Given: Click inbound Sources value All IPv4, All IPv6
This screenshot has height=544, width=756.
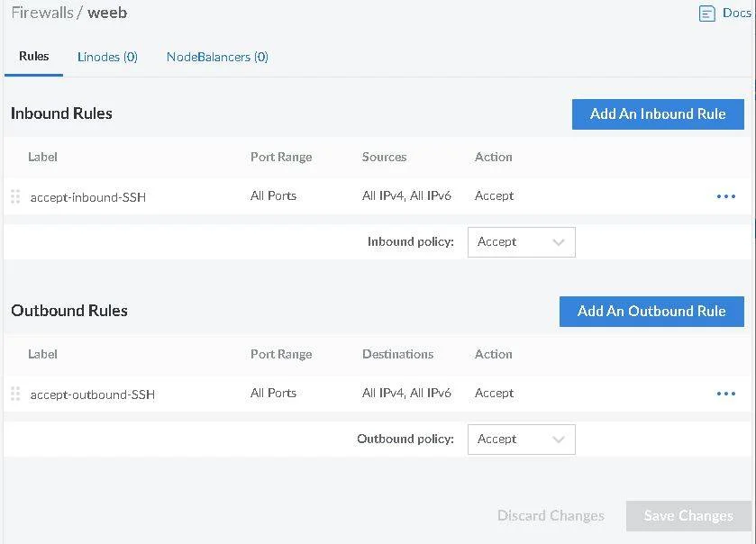Looking at the screenshot, I should tap(406, 195).
